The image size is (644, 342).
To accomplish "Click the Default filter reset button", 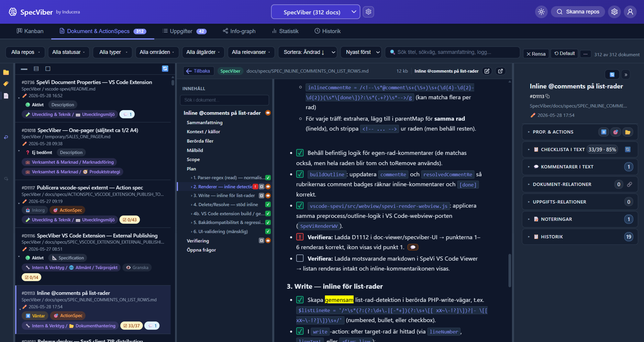I will [x=565, y=54].
